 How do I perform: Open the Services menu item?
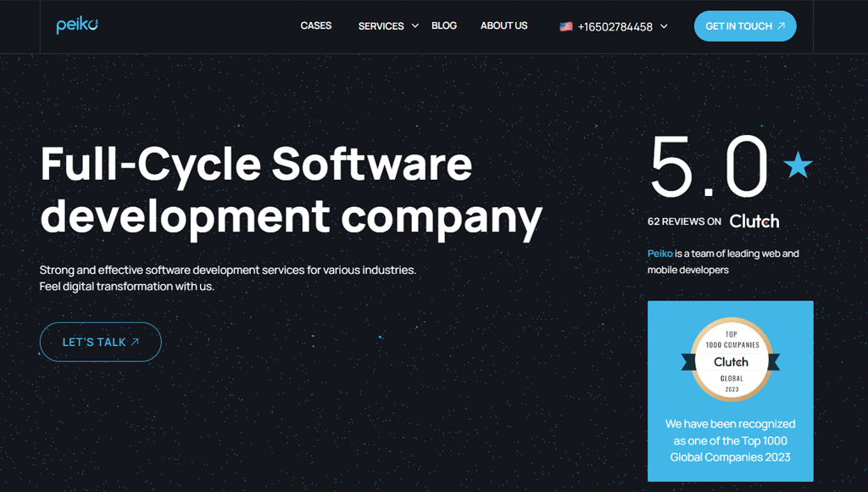click(381, 26)
